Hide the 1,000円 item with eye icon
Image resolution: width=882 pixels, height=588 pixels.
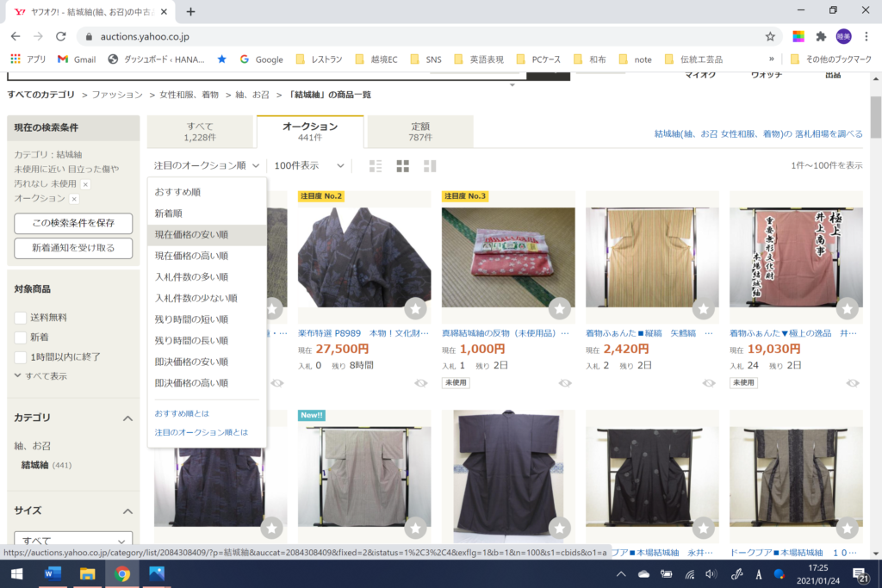click(565, 383)
